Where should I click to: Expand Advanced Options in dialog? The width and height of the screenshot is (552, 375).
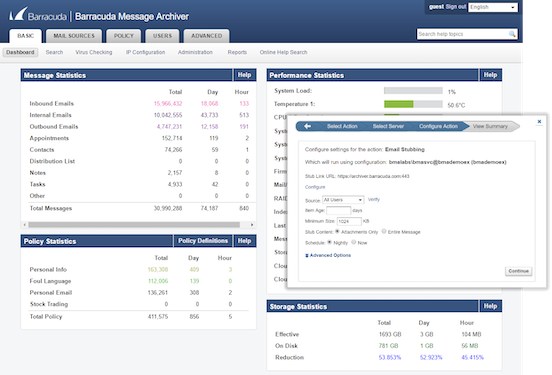[x=328, y=255]
